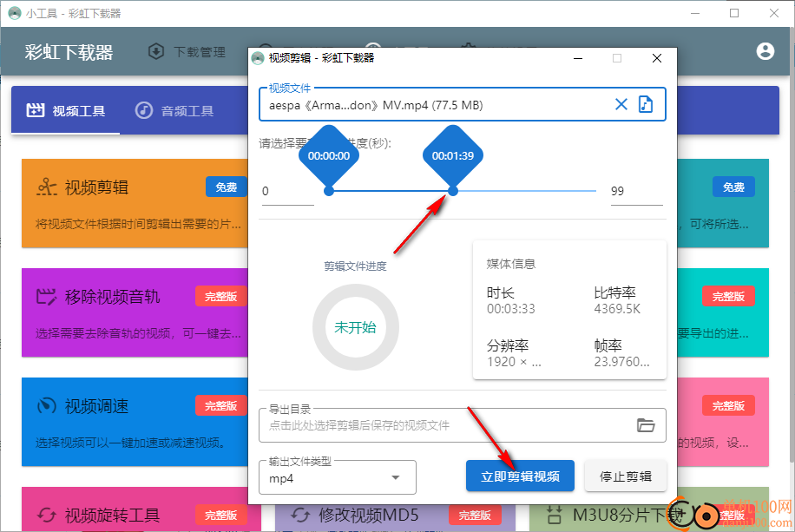The height and width of the screenshot is (532, 795).
Task: Click the end slider handle at 00:01:39
Action: (x=453, y=191)
